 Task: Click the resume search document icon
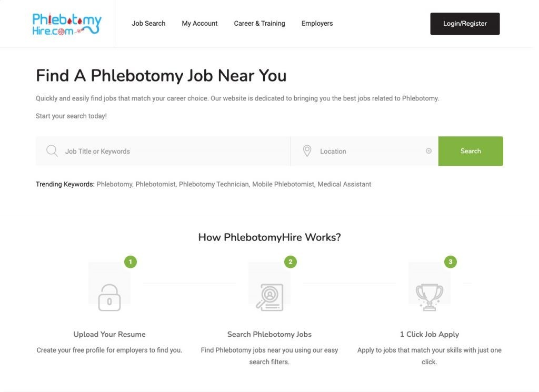[x=269, y=297]
